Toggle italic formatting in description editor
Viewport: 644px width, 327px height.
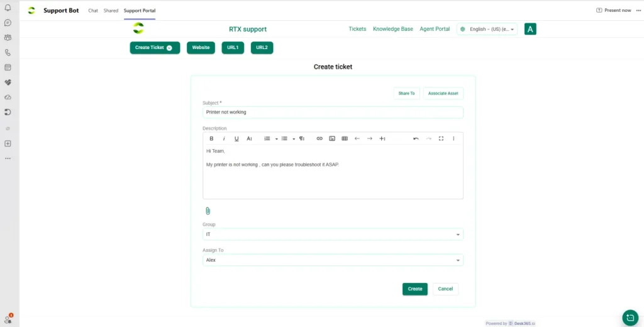click(224, 138)
